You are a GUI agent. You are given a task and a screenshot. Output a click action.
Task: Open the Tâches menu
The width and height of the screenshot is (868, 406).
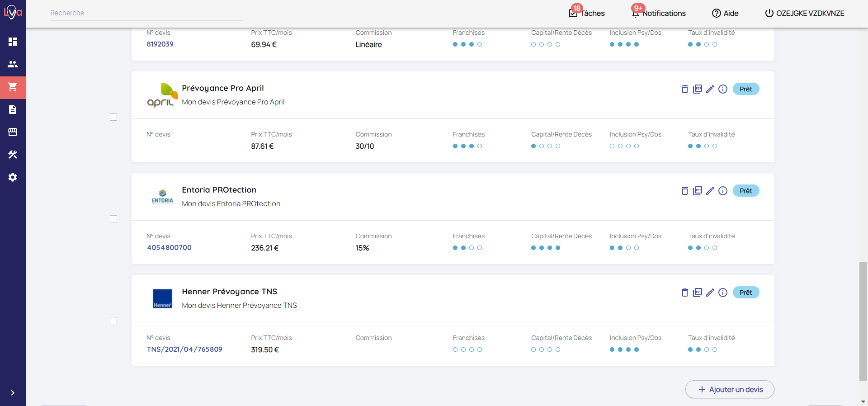(587, 13)
